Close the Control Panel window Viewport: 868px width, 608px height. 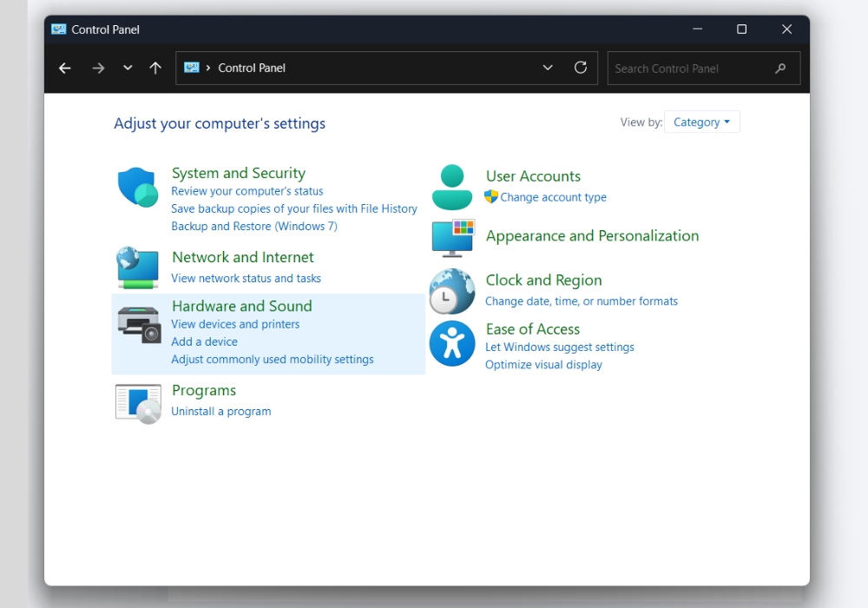[786, 30]
